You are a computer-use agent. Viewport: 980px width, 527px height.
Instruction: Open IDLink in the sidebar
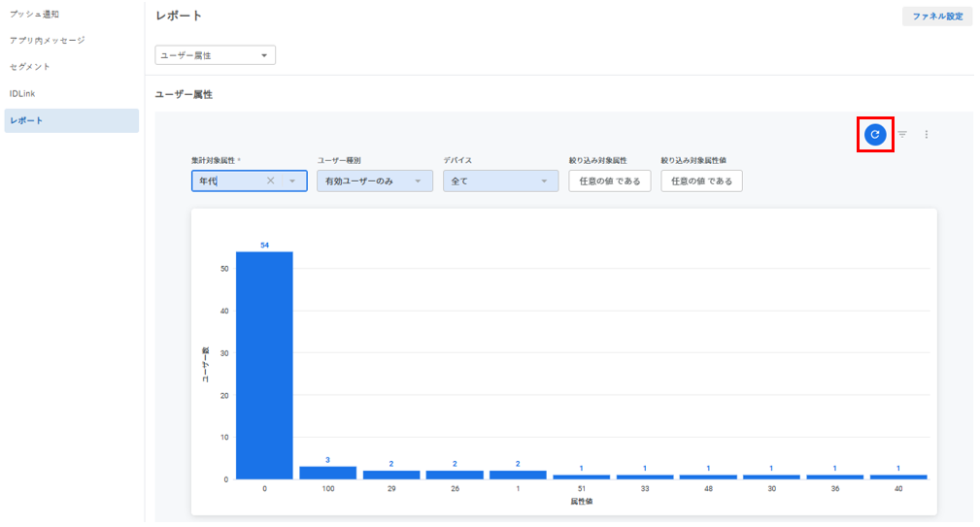click(x=22, y=94)
